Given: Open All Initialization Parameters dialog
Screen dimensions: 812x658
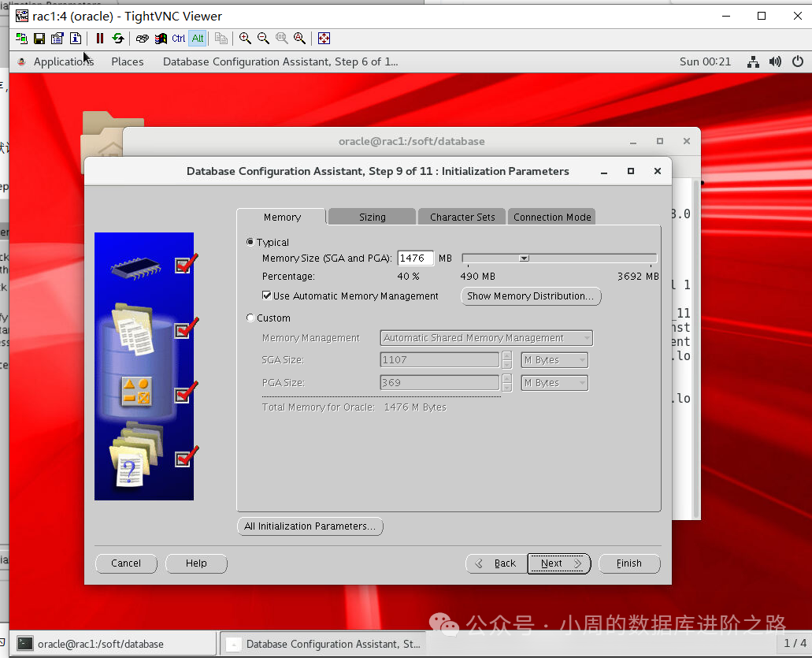Looking at the screenshot, I should pos(310,526).
